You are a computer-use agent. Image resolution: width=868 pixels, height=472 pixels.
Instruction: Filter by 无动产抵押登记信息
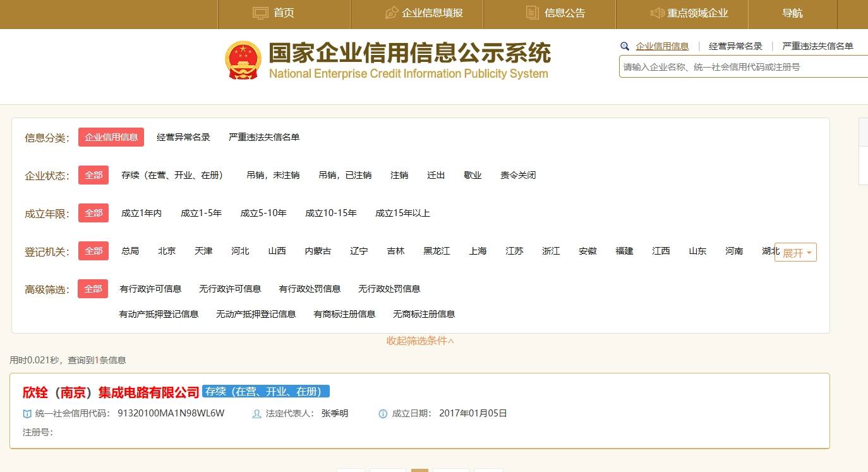tap(256, 314)
